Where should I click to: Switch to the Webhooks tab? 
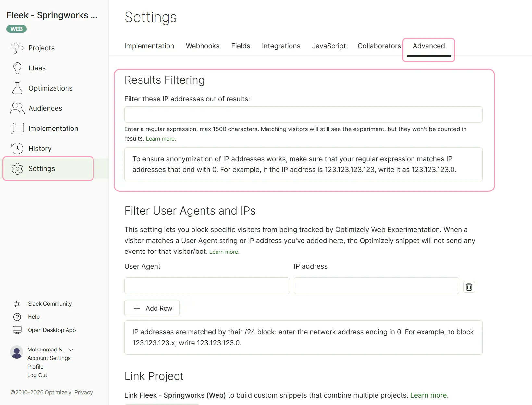click(x=203, y=46)
